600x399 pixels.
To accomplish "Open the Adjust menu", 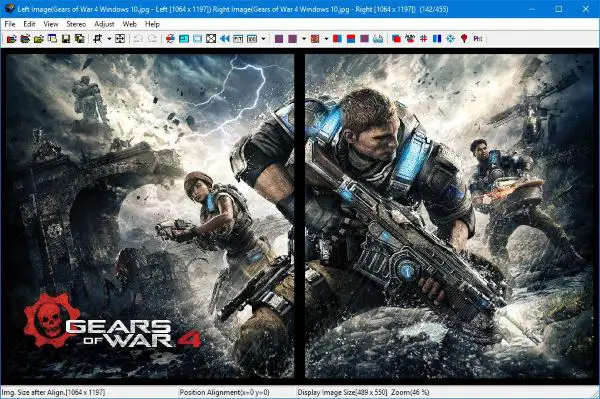I will point(104,24).
